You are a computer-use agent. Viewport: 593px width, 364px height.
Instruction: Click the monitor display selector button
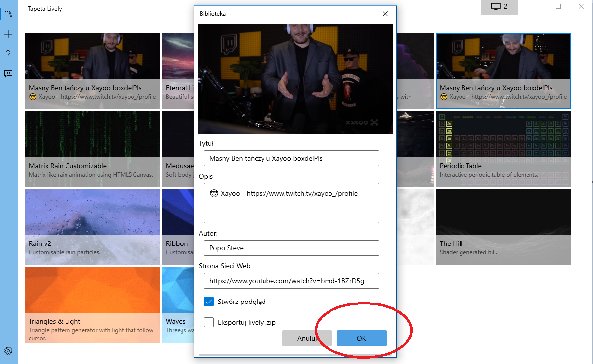coord(499,7)
